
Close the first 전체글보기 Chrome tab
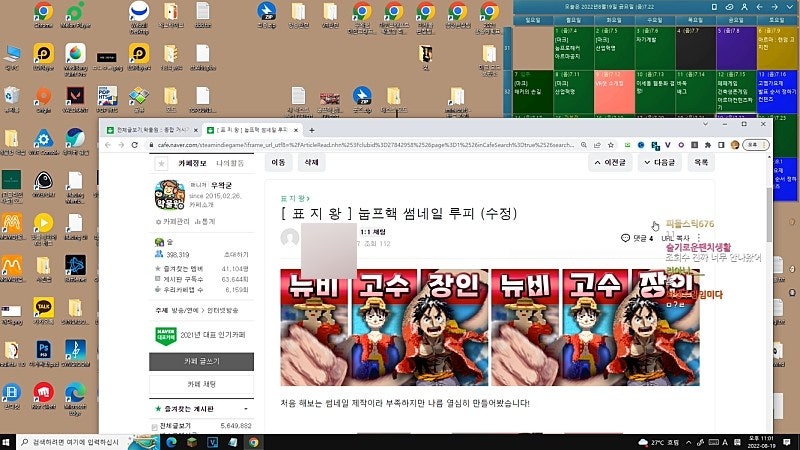click(195, 130)
